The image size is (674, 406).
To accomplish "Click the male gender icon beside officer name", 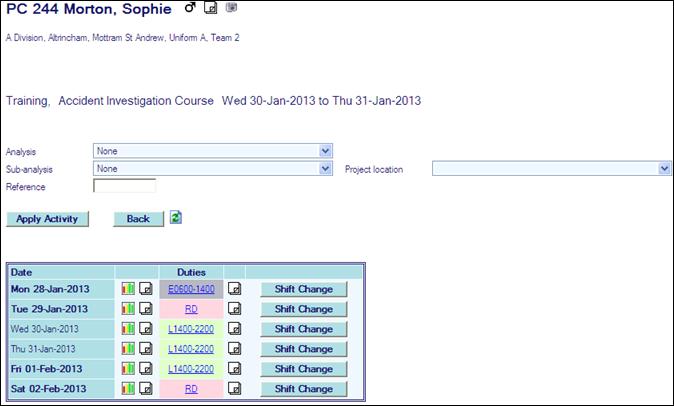I will (191, 9).
